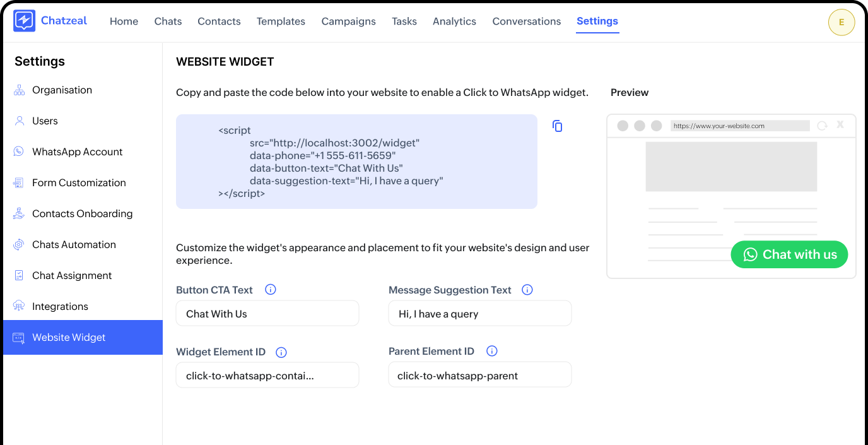Go to the Home tab
The height and width of the screenshot is (445, 868).
pyautogui.click(x=124, y=21)
